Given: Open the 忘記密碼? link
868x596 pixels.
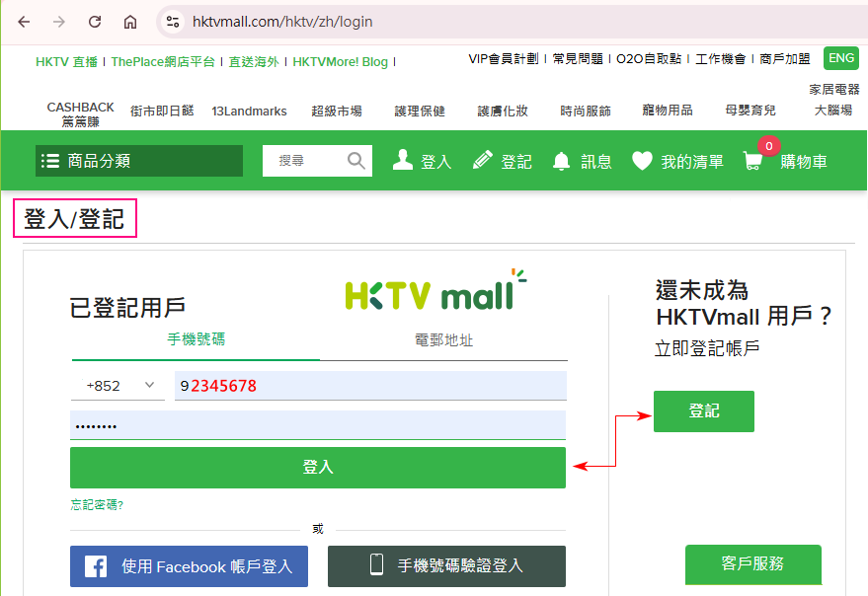Looking at the screenshot, I should coord(97,504).
